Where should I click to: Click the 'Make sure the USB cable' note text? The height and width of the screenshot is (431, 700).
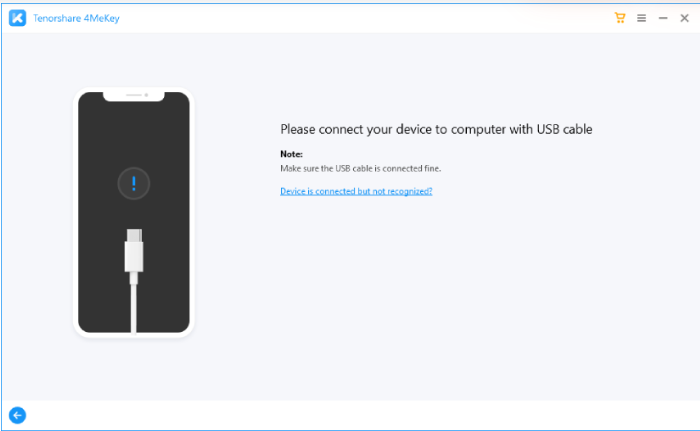(x=361, y=168)
